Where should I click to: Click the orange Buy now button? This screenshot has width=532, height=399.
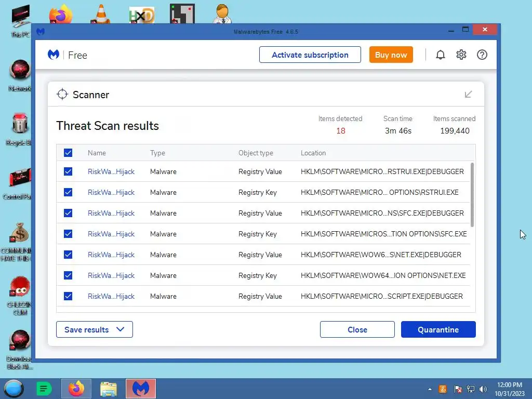391,55
